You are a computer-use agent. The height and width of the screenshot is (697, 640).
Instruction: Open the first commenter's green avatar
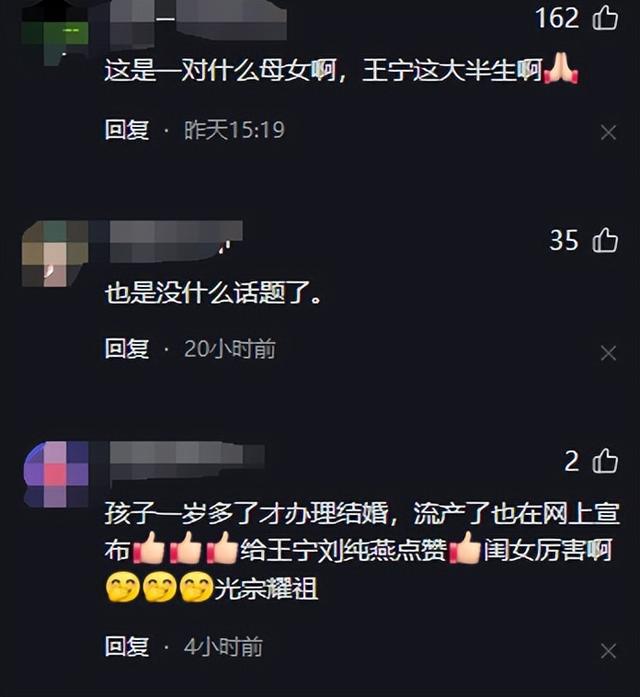55,33
